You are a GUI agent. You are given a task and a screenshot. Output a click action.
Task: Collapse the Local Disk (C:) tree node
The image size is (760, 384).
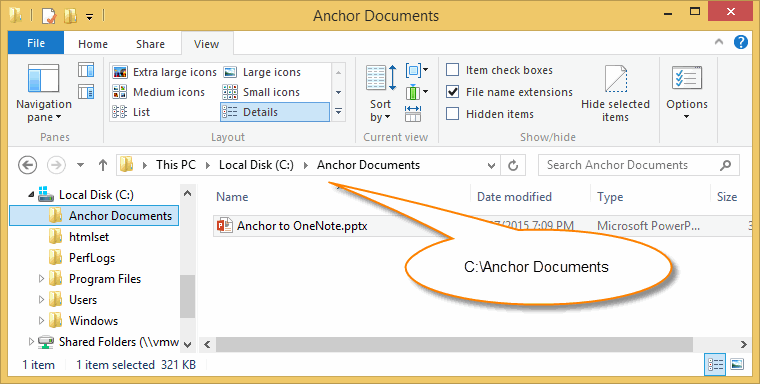pos(32,195)
